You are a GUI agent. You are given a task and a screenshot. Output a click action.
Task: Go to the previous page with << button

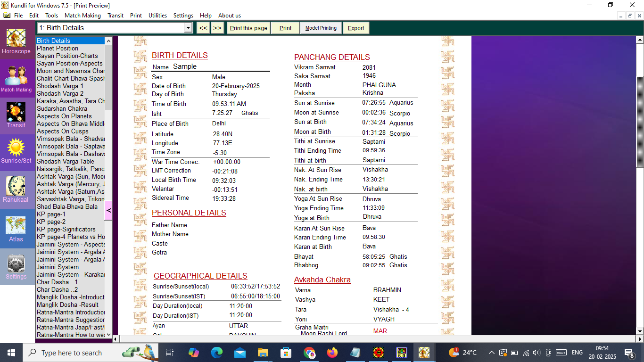(203, 28)
